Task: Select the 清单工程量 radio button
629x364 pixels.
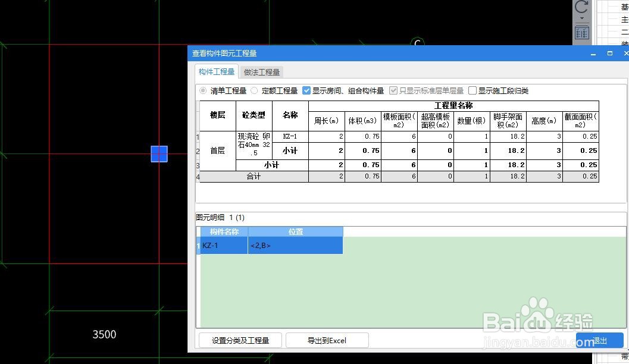Action: tap(203, 90)
